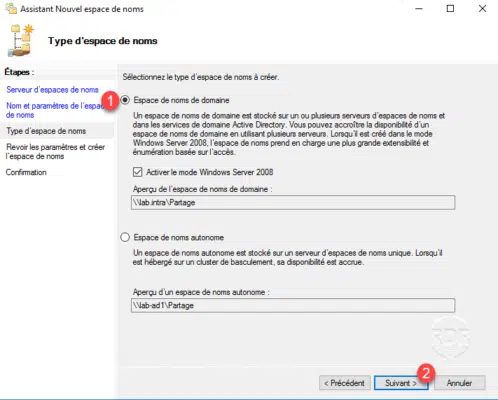Image resolution: width=498 pixels, height=400 pixels.
Task: Select Espace de noms de domaine radio button
Action: pyautogui.click(x=125, y=100)
